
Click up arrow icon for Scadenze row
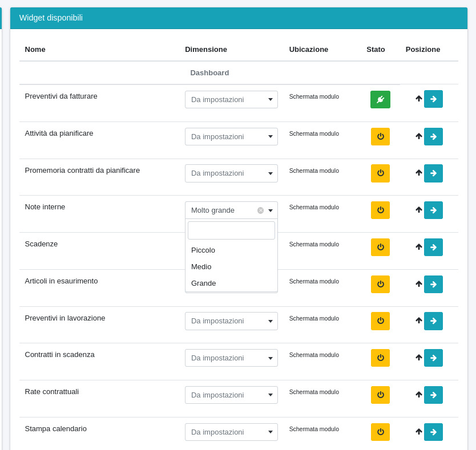(x=418, y=247)
